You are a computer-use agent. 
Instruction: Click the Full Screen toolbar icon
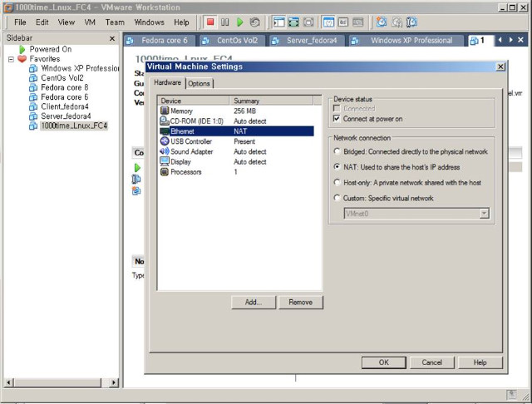(293, 22)
